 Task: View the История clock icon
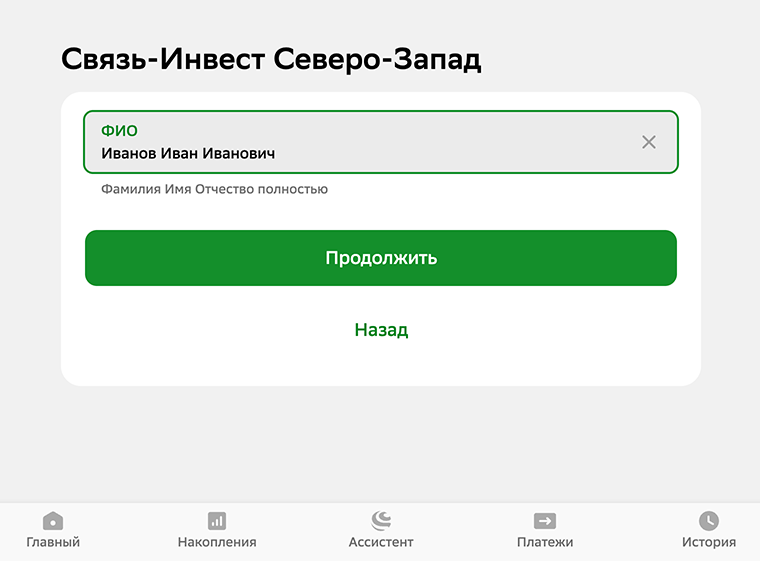click(x=709, y=521)
